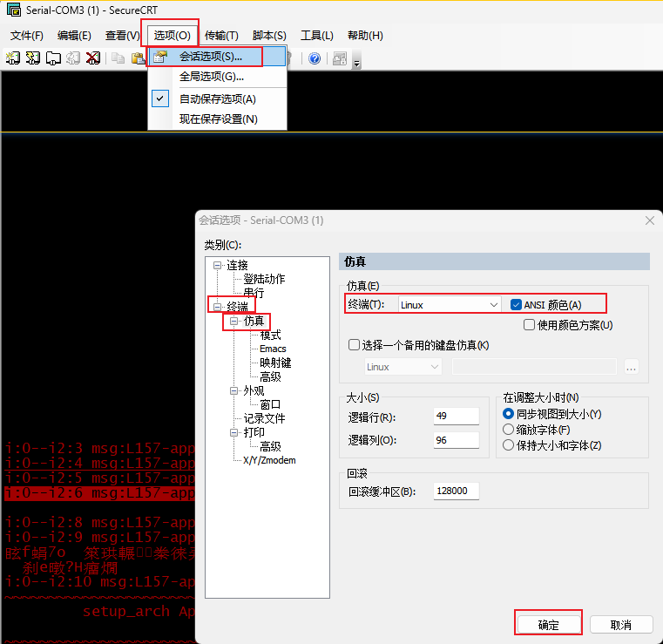This screenshot has width=663, height=644.
Task: Select 登陆动作 in category tree
Action: 264,279
